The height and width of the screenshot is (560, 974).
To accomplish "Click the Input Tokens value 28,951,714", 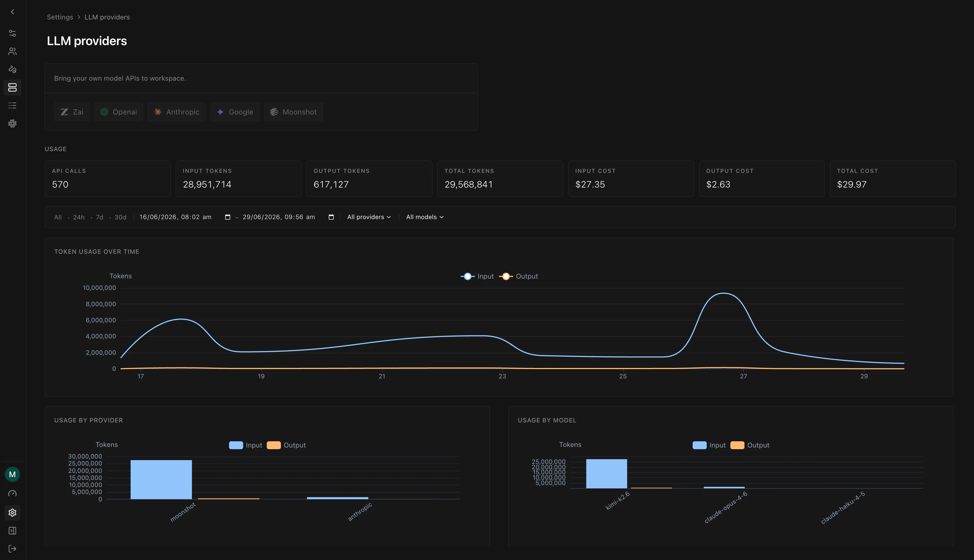I will pos(207,184).
